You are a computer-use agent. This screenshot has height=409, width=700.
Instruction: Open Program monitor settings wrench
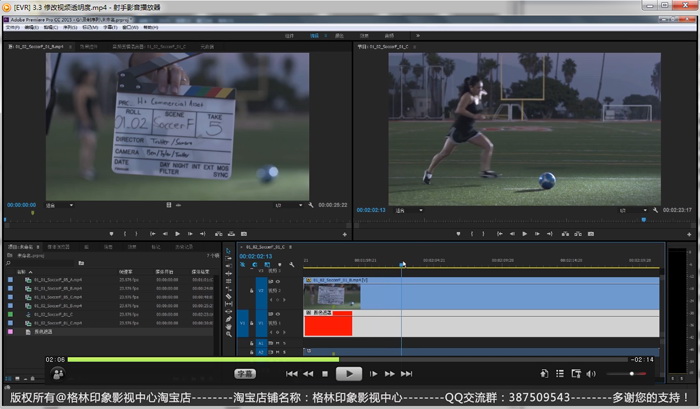click(x=655, y=210)
